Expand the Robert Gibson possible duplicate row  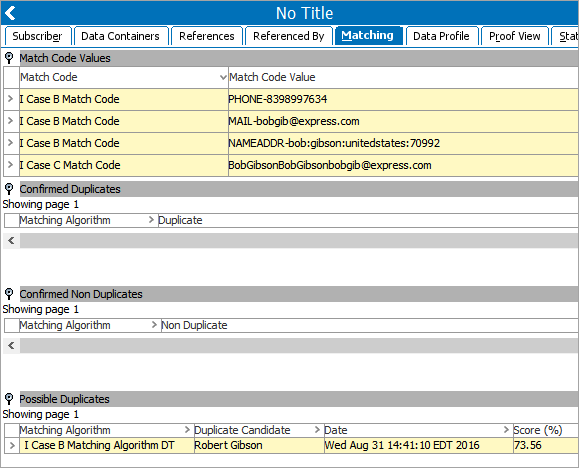coord(12,445)
